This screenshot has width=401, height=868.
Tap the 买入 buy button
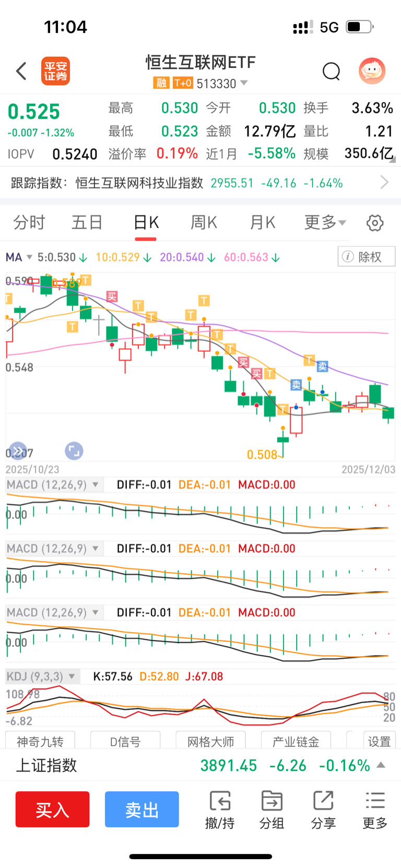(52, 810)
